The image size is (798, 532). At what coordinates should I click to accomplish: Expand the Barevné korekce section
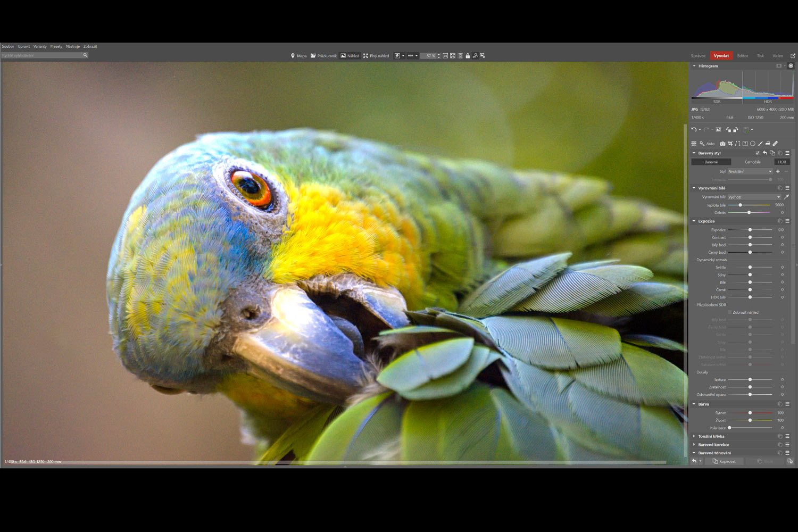tap(713, 445)
